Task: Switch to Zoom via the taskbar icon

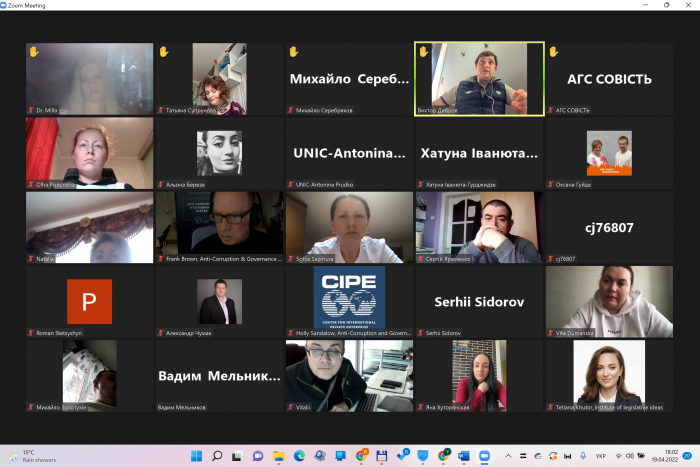Action: [x=485, y=456]
